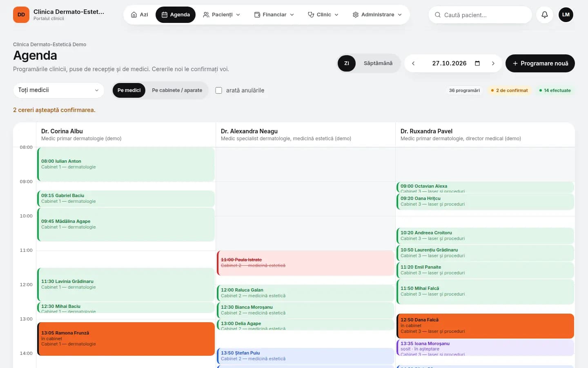The height and width of the screenshot is (368, 588).
Task: Expand the Administrare menu
Action: click(377, 15)
